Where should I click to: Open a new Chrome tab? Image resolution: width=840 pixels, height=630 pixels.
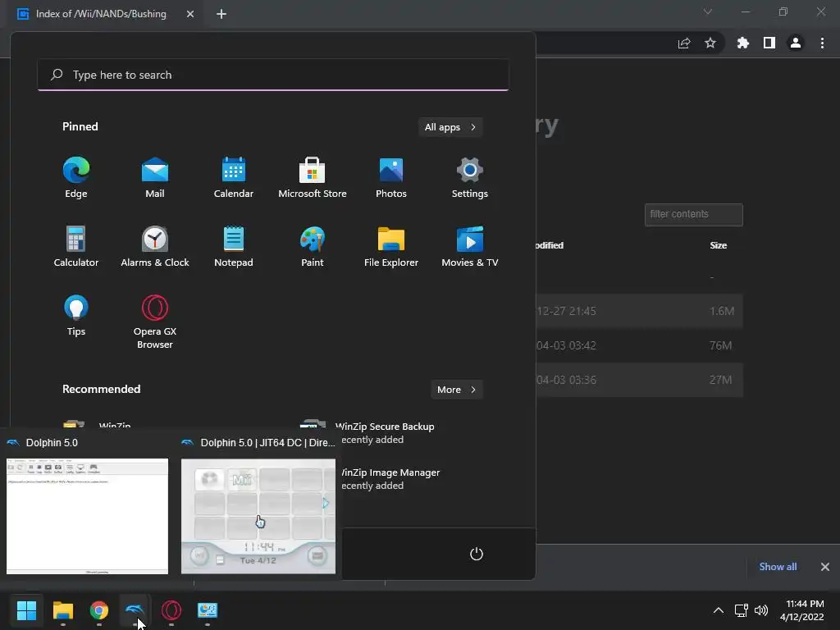221,14
